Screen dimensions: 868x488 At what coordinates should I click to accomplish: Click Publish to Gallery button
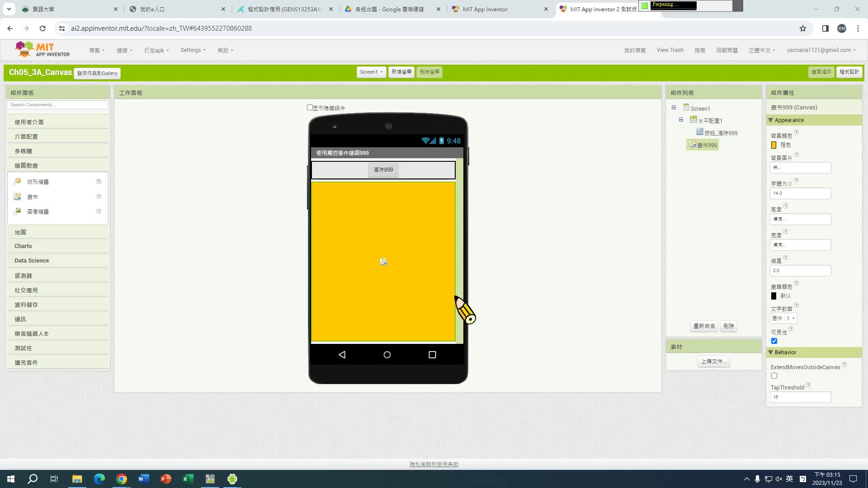pyautogui.click(x=97, y=73)
